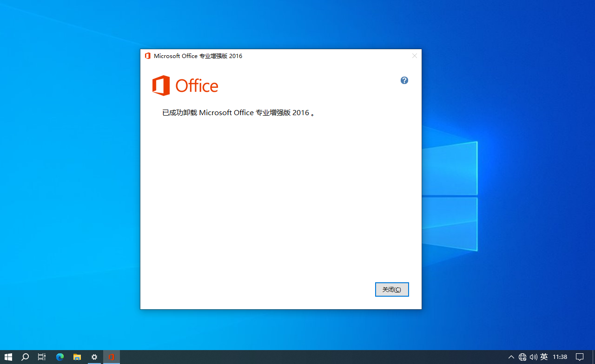Click the blue help question mark icon
Viewport: 595px width, 364px height.
(404, 80)
